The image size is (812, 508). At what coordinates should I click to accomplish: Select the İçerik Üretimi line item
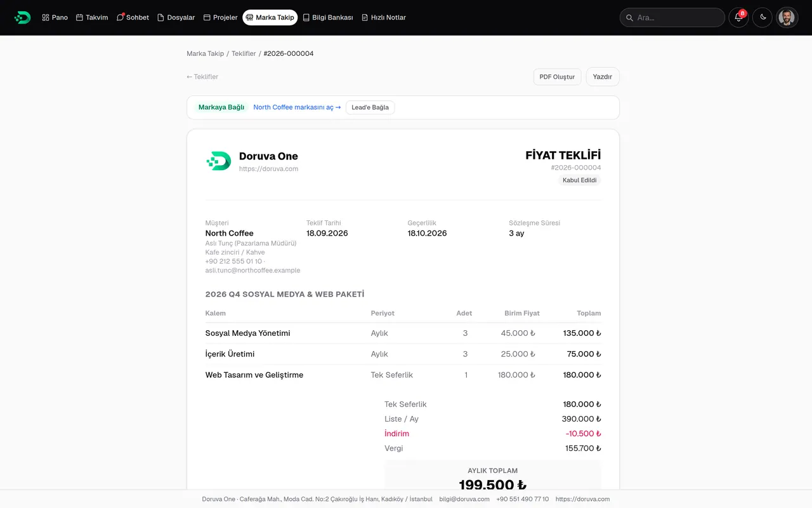pyautogui.click(x=230, y=354)
